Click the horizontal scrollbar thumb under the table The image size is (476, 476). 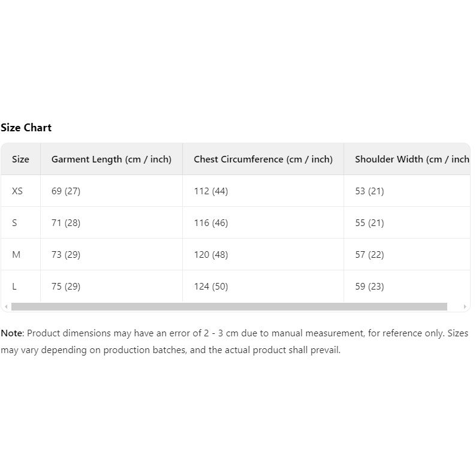click(229, 307)
